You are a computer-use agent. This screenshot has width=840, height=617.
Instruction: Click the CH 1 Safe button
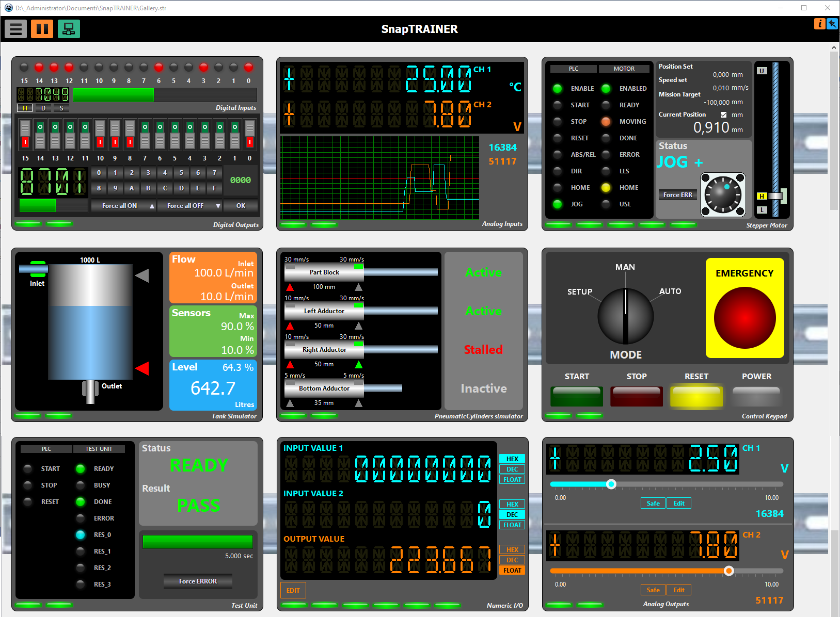pyautogui.click(x=653, y=503)
